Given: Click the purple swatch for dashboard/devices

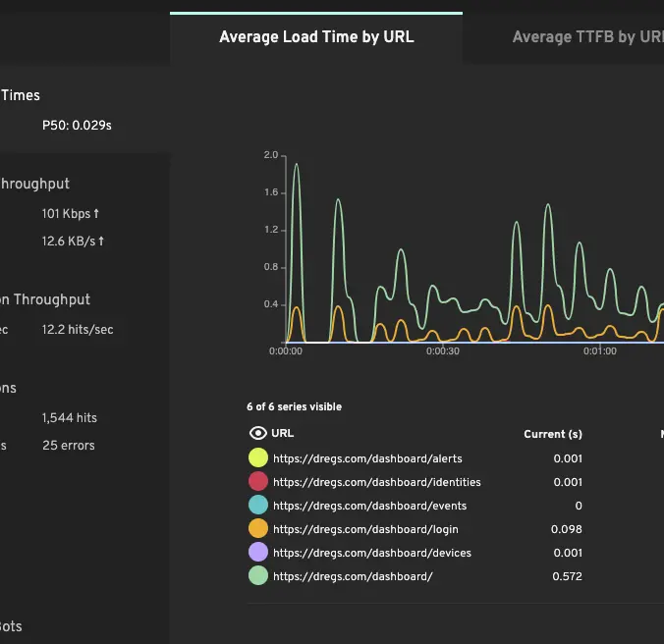Looking at the screenshot, I should [x=258, y=552].
